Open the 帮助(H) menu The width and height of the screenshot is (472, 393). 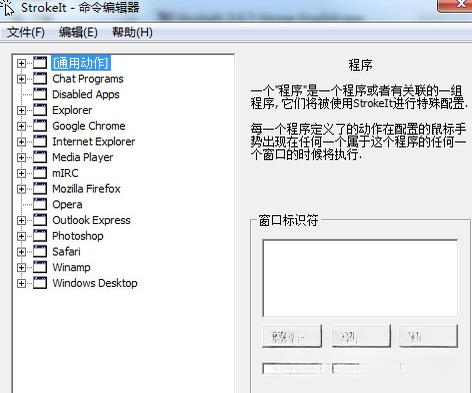pyautogui.click(x=132, y=32)
